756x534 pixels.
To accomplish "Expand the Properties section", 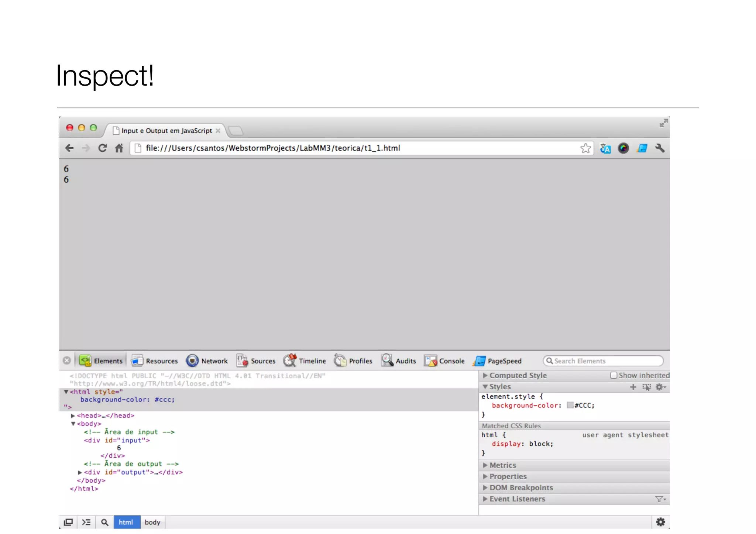I will pos(485,476).
